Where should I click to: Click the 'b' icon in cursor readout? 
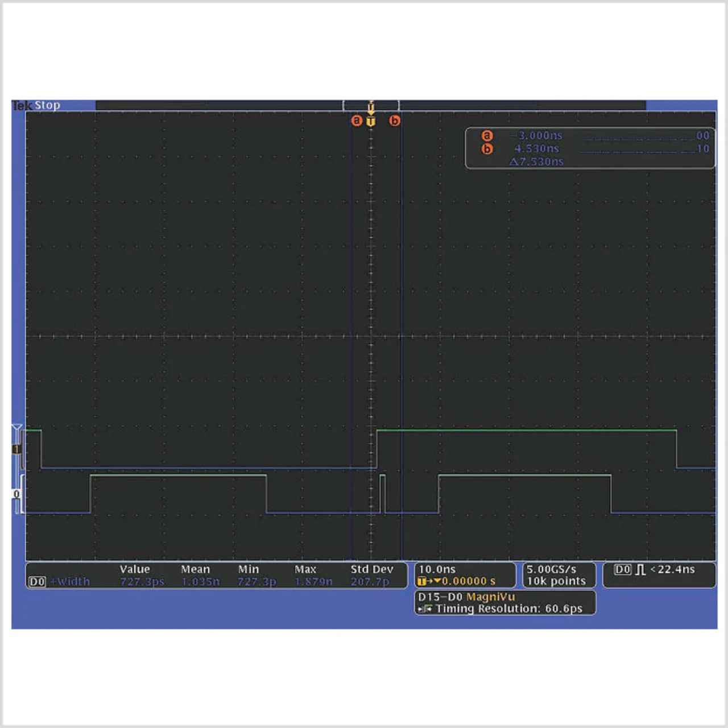487,149
